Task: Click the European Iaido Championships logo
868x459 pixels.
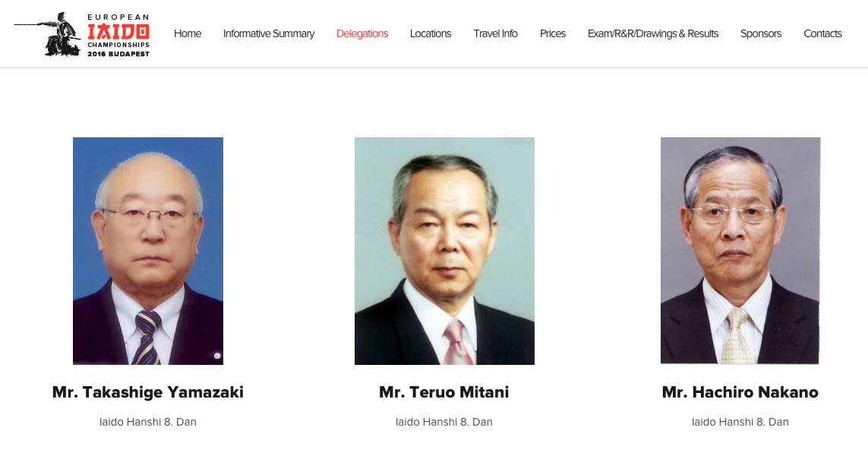Action: coord(82,34)
